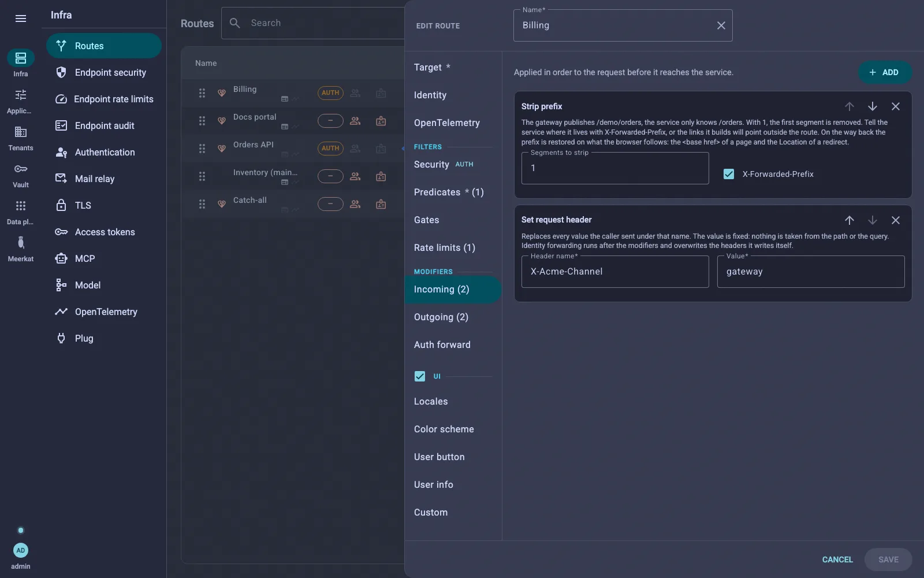Select the Incoming (2) modifiers tab
This screenshot has width=924, height=578.
click(453, 290)
